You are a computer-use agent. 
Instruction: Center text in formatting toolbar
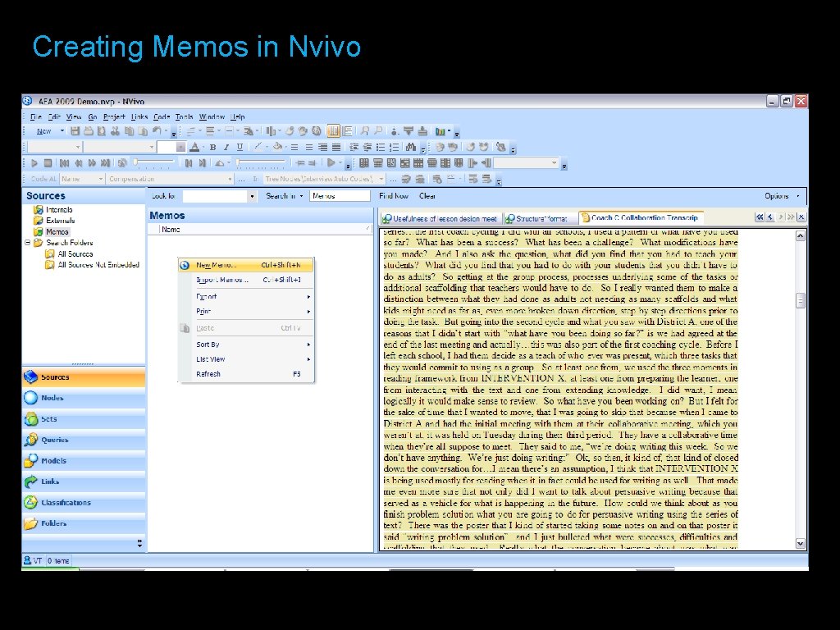(x=308, y=147)
